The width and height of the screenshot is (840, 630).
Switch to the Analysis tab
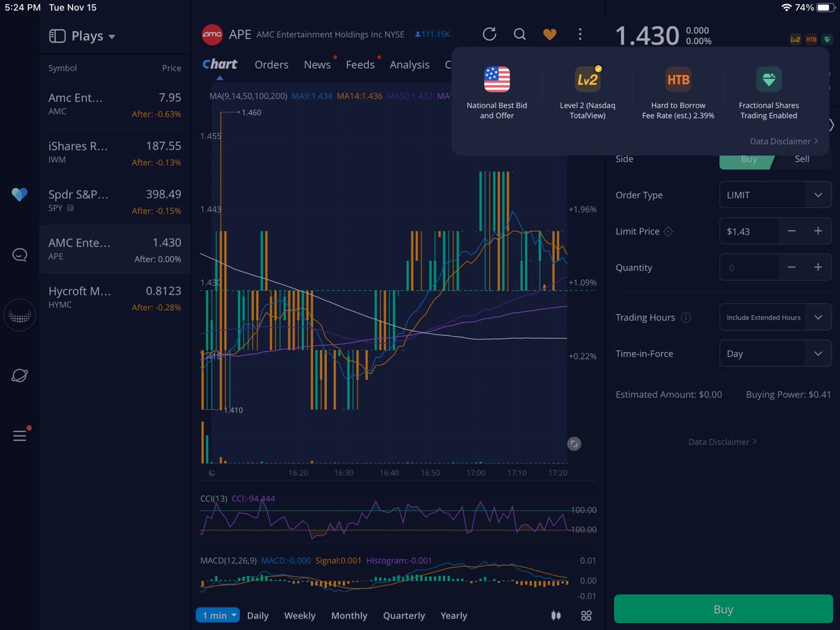[x=409, y=64]
